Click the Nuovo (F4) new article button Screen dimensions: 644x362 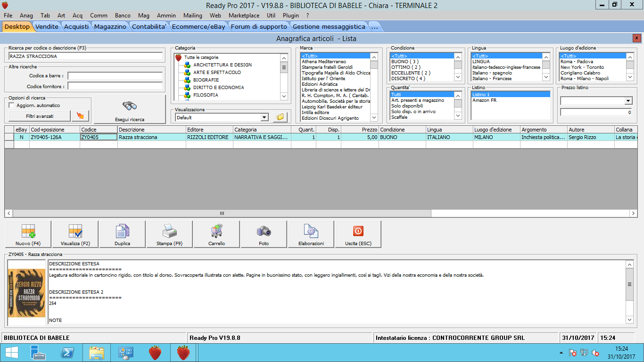click(x=28, y=234)
